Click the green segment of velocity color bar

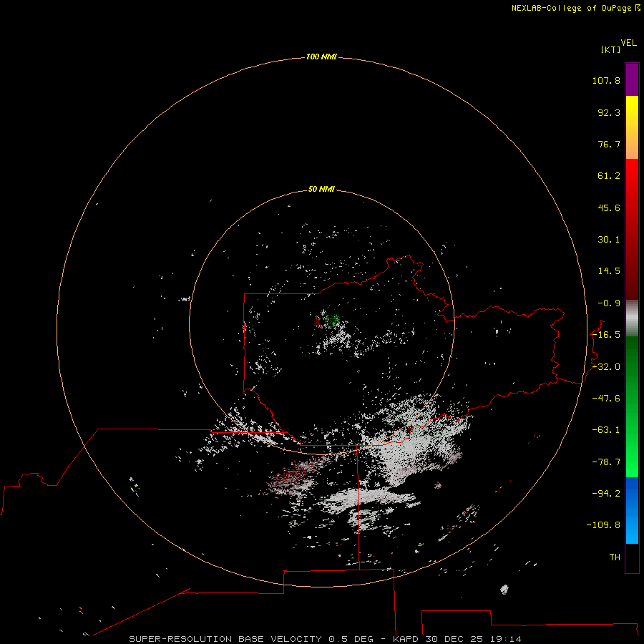pyautogui.click(x=632, y=406)
